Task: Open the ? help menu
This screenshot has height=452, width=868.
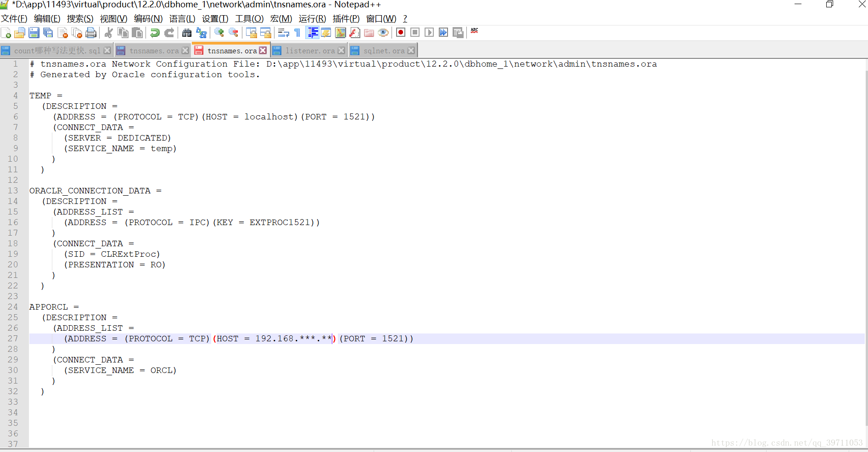Action: (x=405, y=19)
